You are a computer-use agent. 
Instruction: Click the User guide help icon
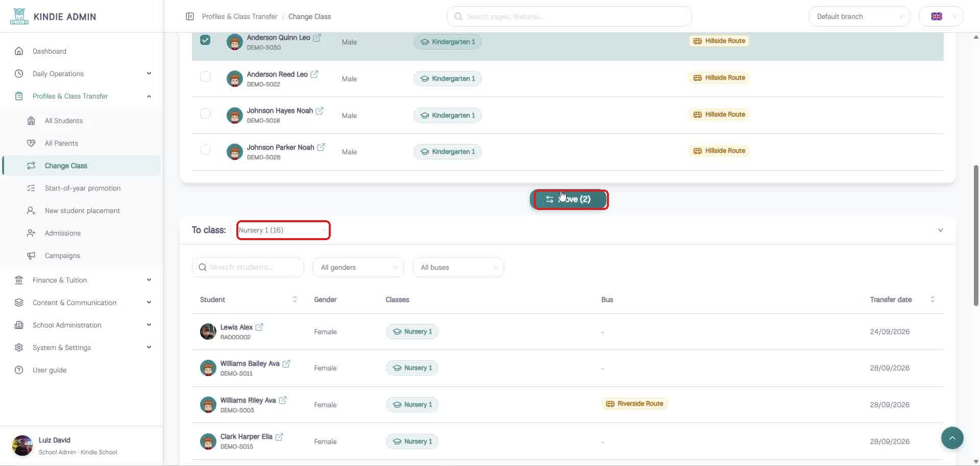(19, 370)
